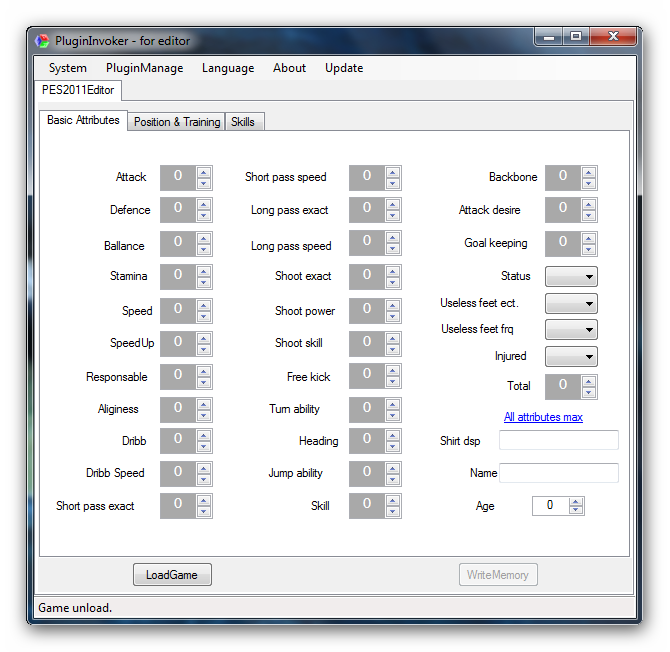Click the Shoot power value field
This screenshot has width=670, height=652.
point(367,311)
